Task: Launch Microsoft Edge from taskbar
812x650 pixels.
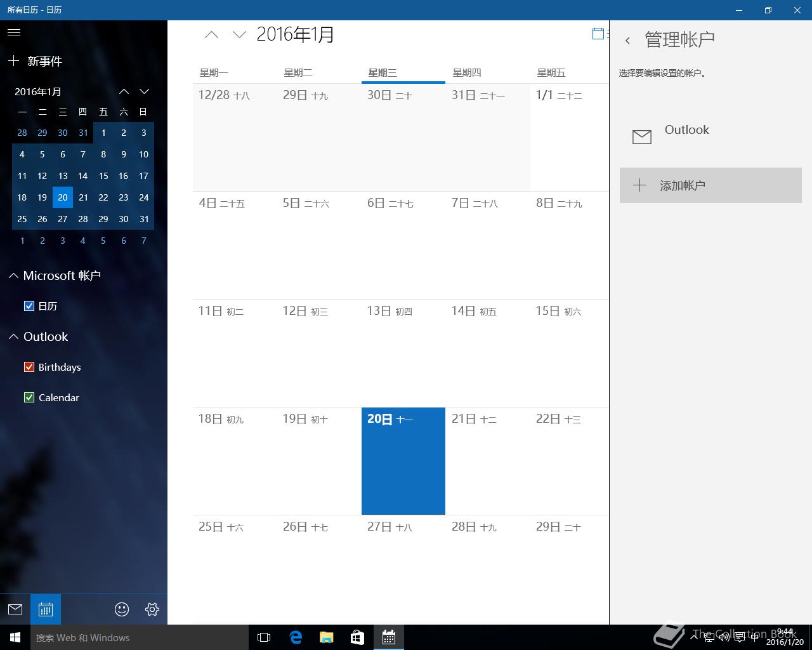Action: (295, 637)
